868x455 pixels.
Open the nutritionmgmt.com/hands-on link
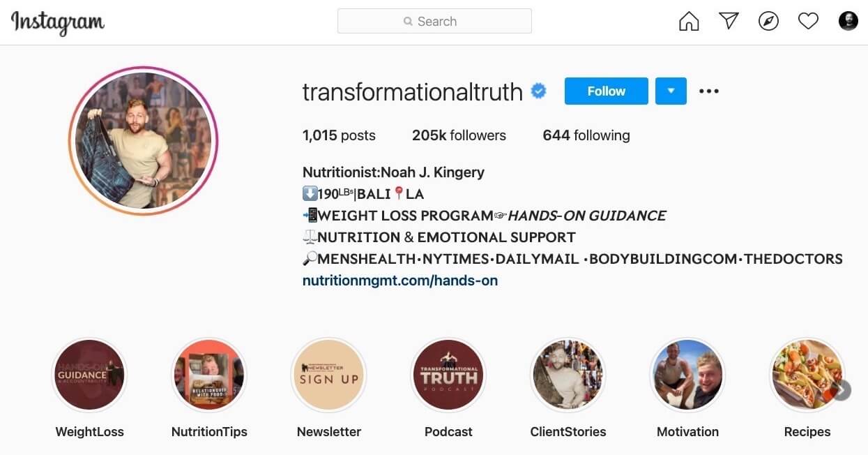400,281
